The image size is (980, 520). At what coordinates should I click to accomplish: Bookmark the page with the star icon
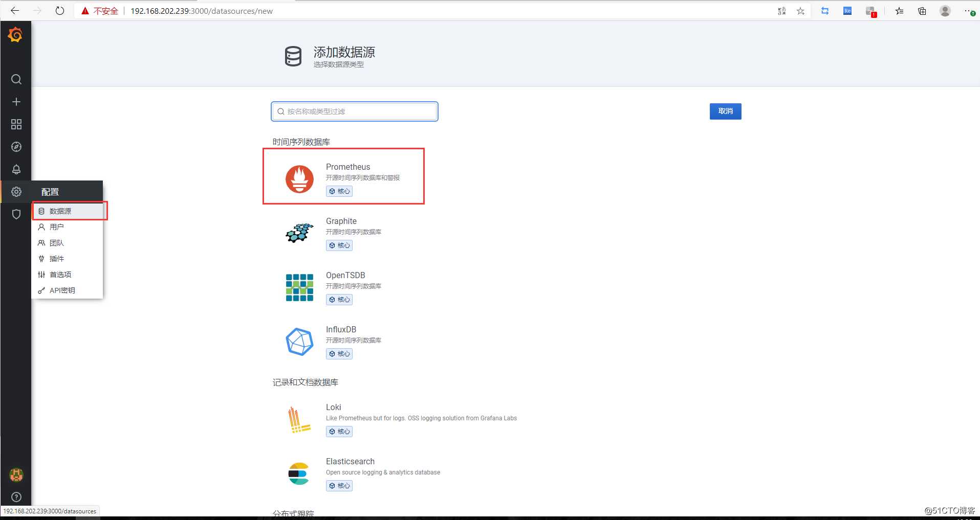click(800, 11)
